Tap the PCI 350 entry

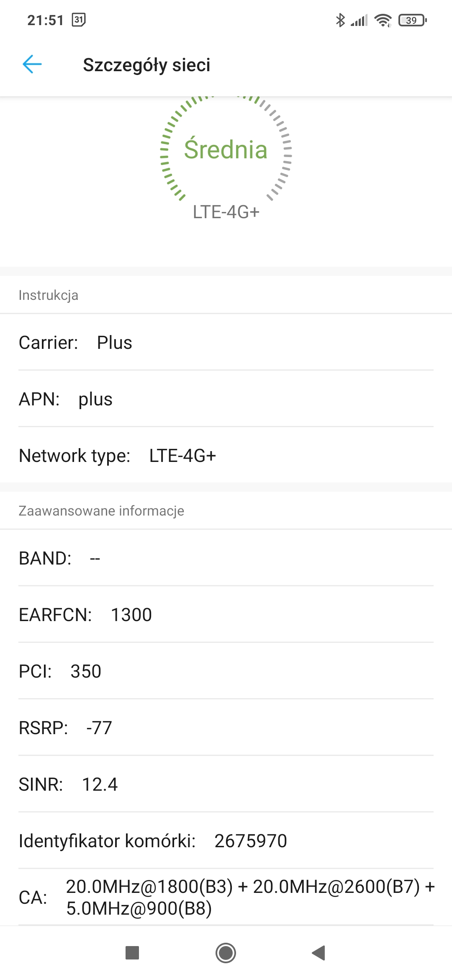(x=226, y=671)
